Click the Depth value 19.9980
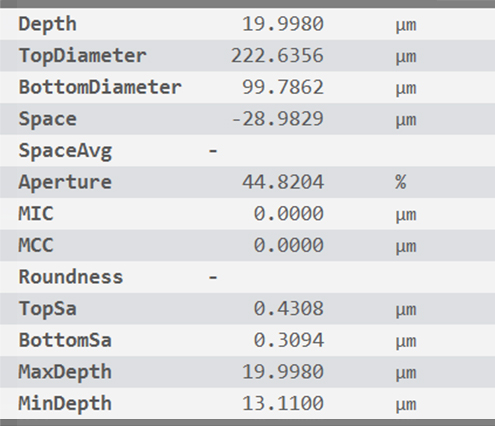 click(x=283, y=24)
